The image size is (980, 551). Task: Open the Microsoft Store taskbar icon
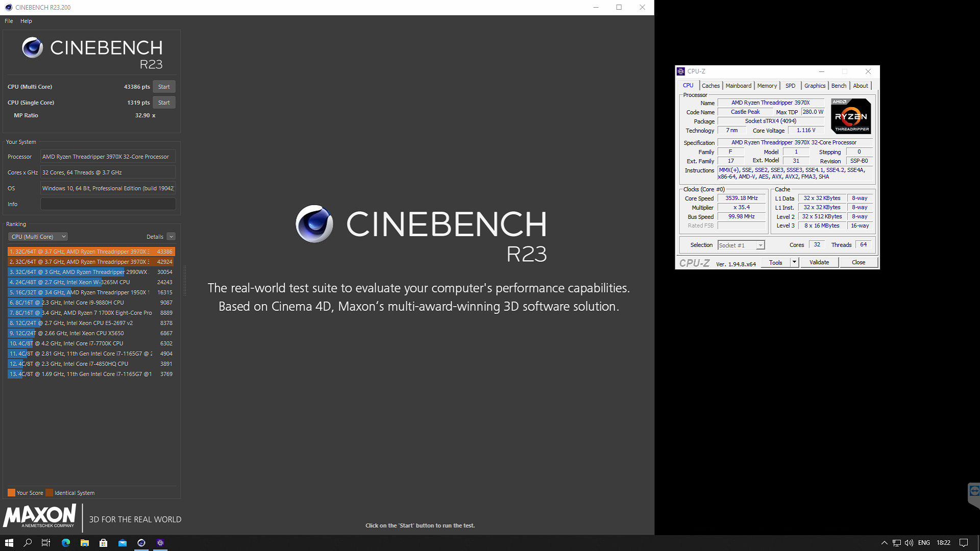[x=104, y=543]
